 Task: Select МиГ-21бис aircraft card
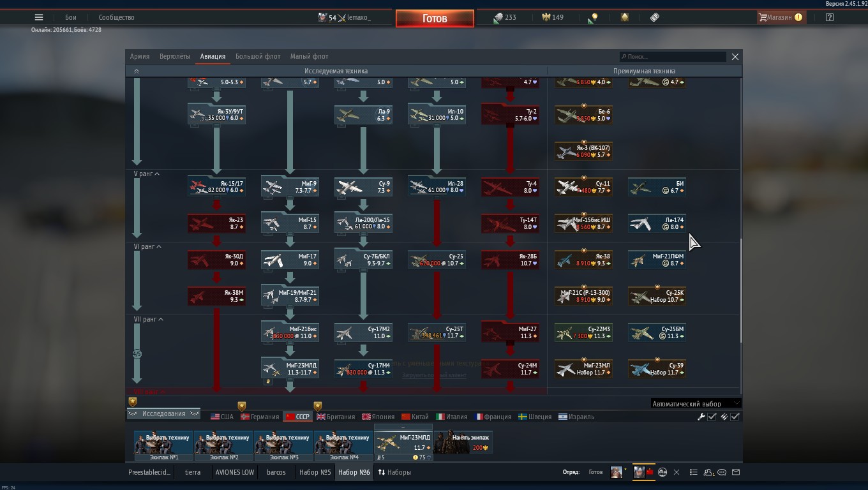pyautogui.click(x=290, y=332)
